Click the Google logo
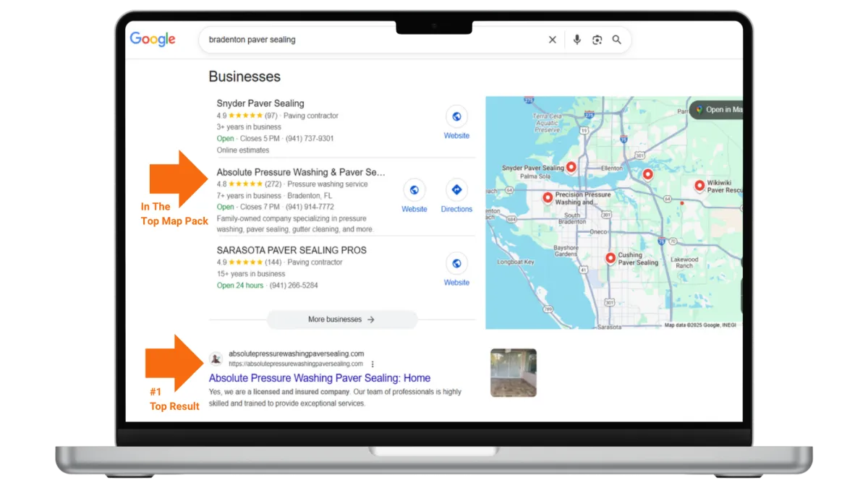 pyautogui.click(x=153, y=39)
